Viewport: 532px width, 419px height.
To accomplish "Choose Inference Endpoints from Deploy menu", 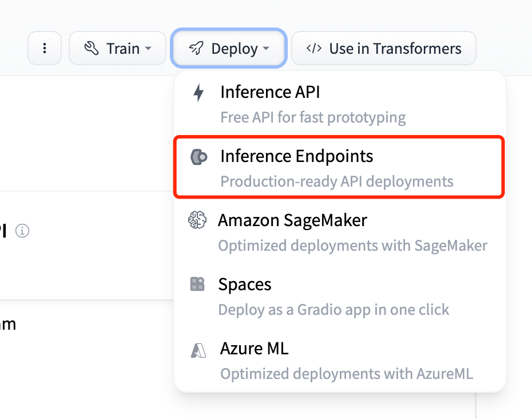I will tap(339, 167).
